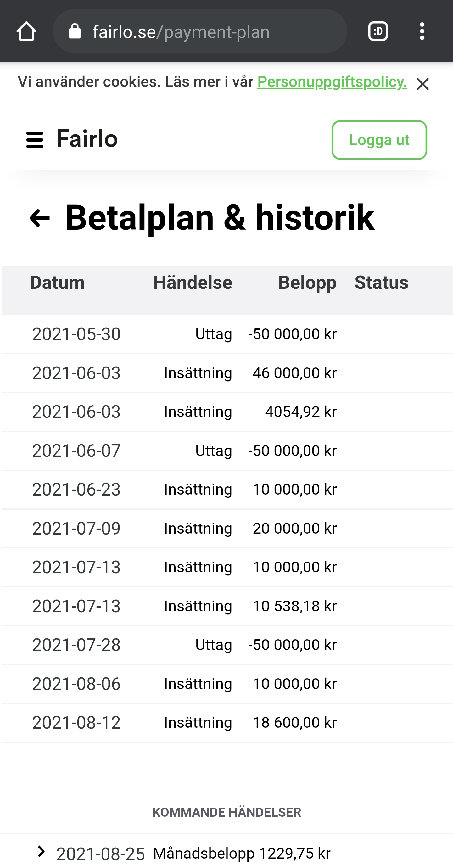Screen dimensions: 453x868
Task: Tap the browser home icon
Action: pyautogui.click(x=26, y=32)
